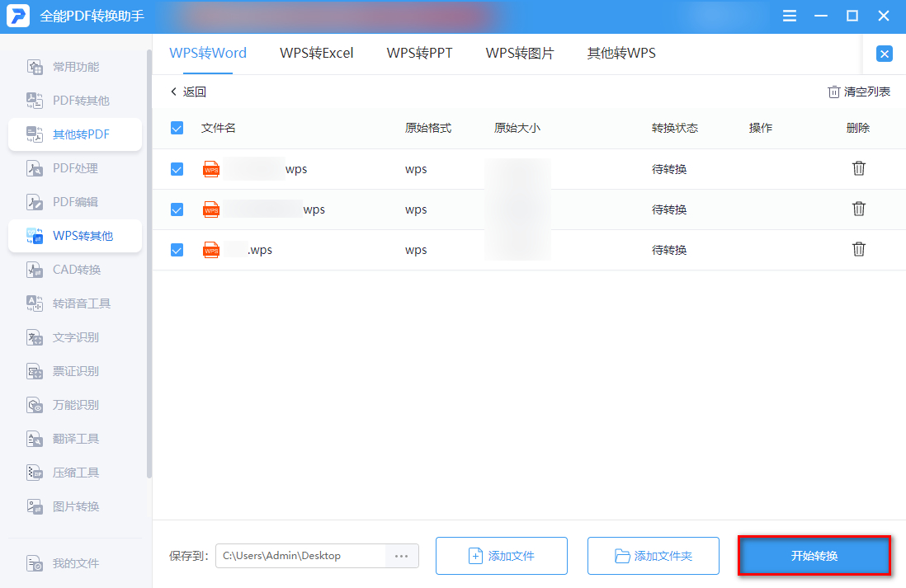906x588 pixels.
Task: Uncheck the second file's checkbox
Action: [176, 209]
